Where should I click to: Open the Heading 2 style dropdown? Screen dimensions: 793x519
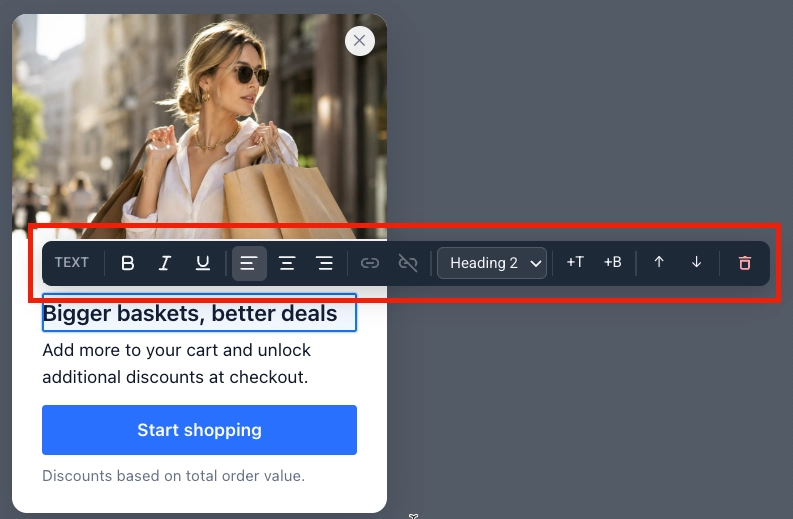(492, 263)
